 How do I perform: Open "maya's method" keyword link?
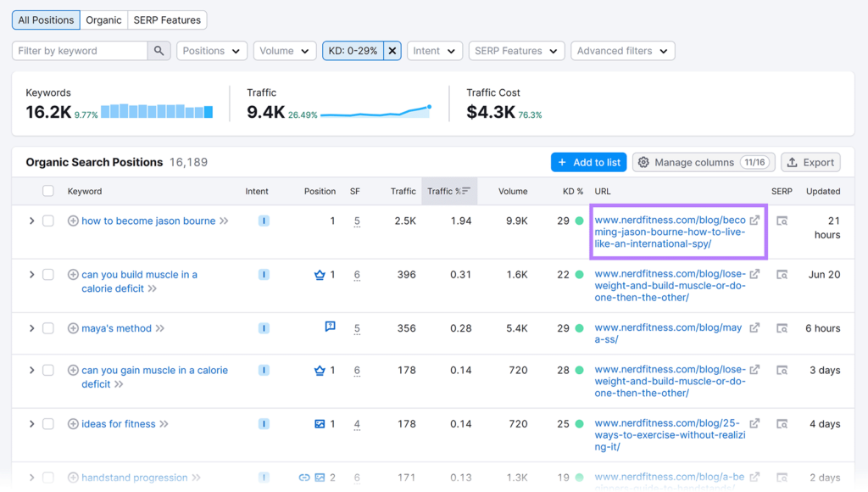click(x=116, y=328)
